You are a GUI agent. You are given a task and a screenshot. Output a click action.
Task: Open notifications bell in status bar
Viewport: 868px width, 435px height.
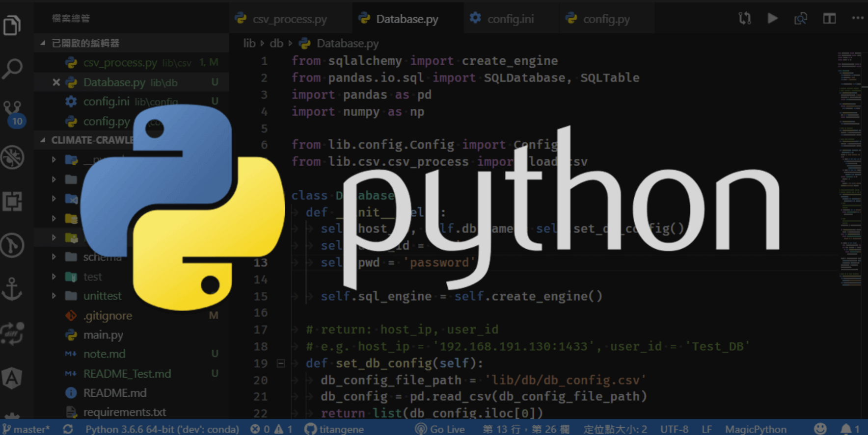(x=850, y=429)
